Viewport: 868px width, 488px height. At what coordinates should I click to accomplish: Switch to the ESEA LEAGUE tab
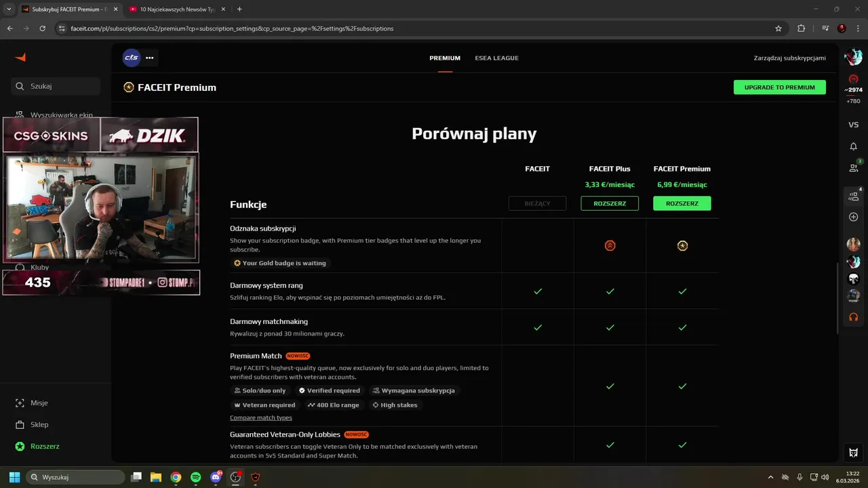click(496, 58)
